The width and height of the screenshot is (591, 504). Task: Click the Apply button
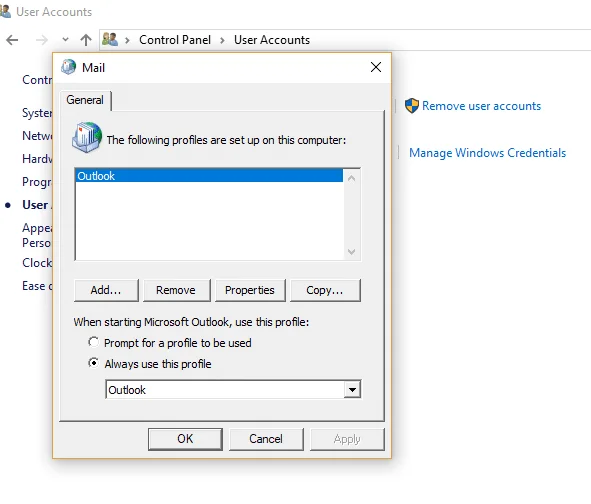tap(347, 439)
